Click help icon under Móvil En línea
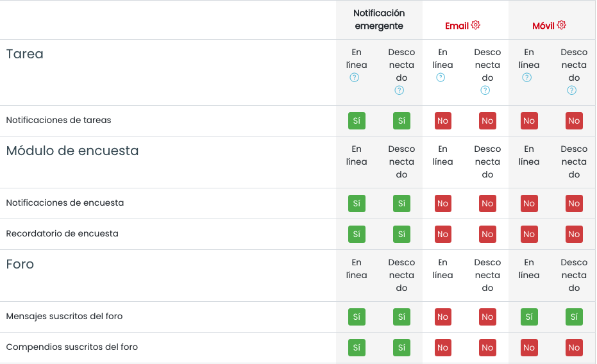 [x=526, y=78]
